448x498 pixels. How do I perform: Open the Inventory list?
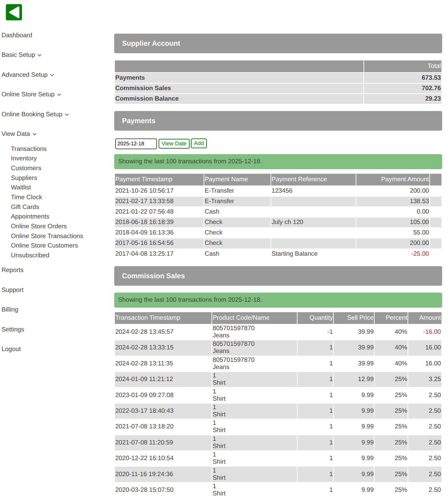click(x=24, y=158)
